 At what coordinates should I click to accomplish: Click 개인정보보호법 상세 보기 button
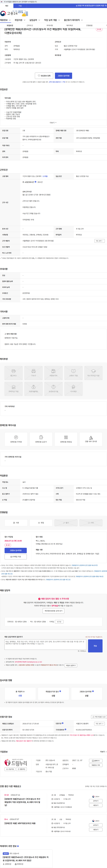(x=53, y=611)
